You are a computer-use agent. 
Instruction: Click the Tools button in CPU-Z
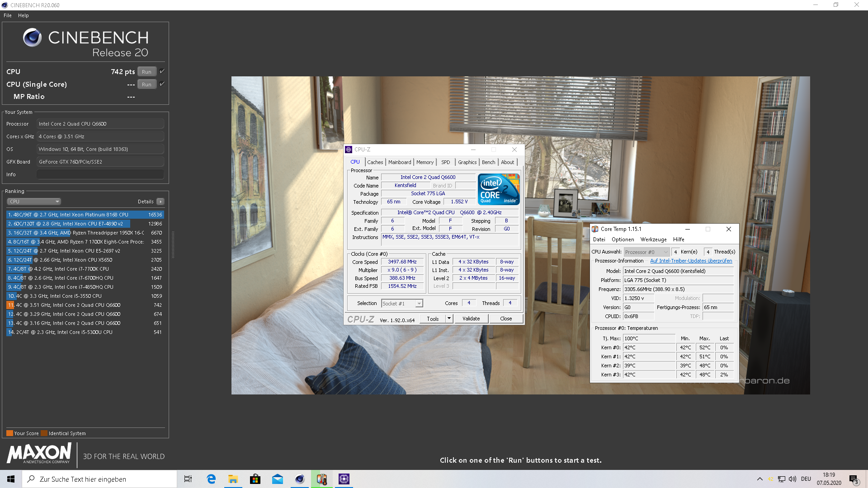pos(433,319)
